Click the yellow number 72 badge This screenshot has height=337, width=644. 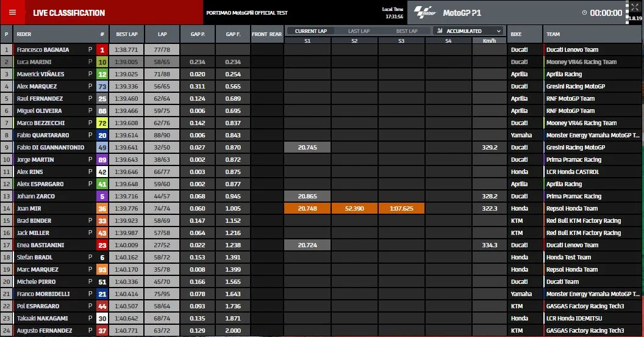pos(102,123)
